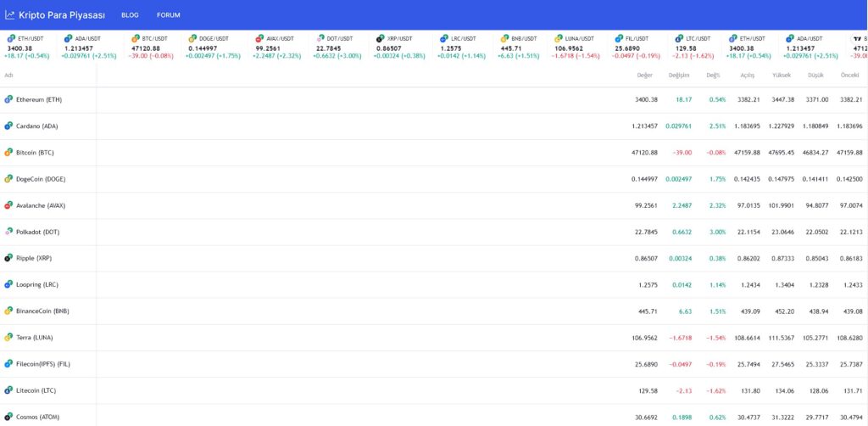Click the BinanceCoin (BNB) row icon

(x=8, y=311)
